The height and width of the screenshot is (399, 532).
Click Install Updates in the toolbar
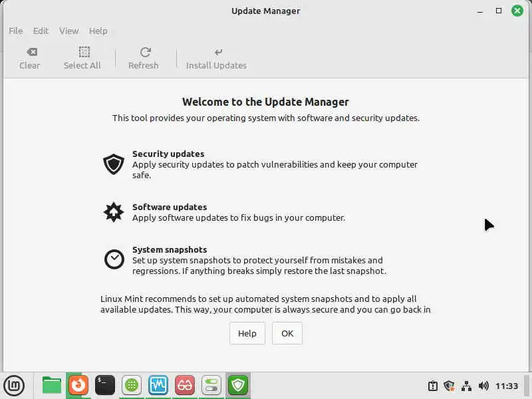[x=217, y=59]
